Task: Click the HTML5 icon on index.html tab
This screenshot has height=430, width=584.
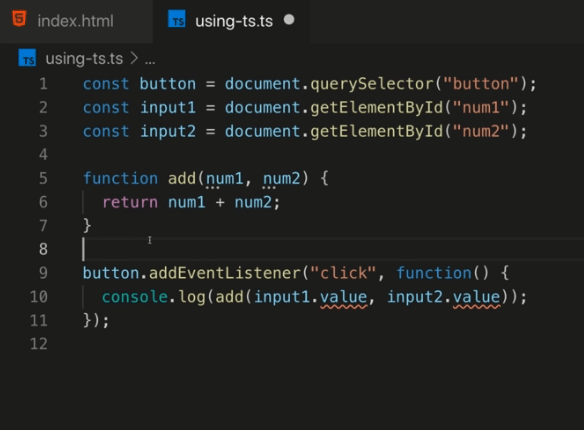Action: [19, 19]
